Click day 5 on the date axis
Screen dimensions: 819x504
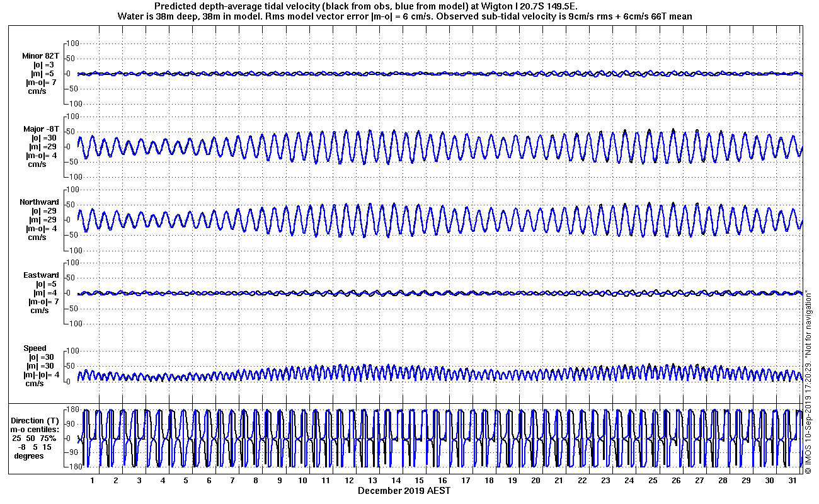click(186, 480)
